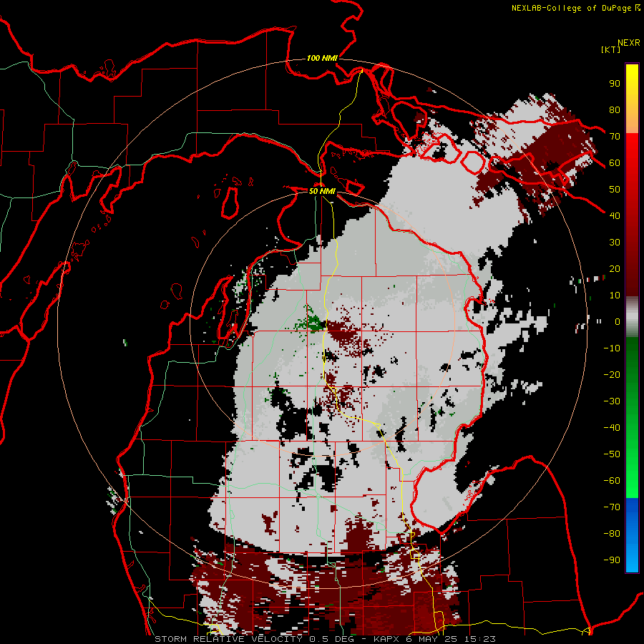Click the -90 value on the velocity scale
The width and height of the screenshot is (644, 644).
coord(612,560)
